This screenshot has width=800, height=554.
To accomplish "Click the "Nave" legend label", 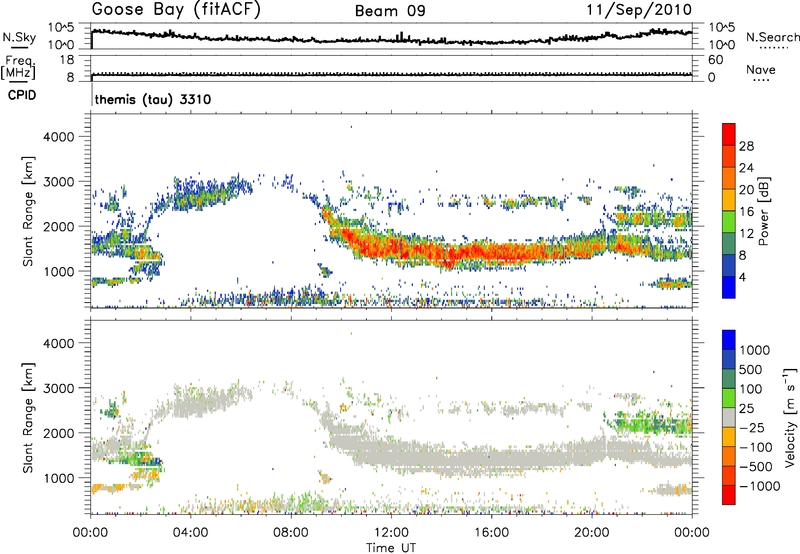I will click(761, 69).
